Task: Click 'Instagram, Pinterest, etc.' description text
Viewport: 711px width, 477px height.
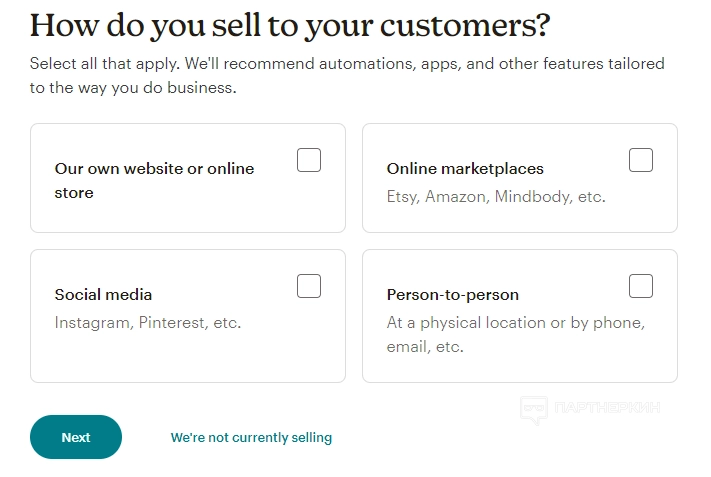Action: 148,323
